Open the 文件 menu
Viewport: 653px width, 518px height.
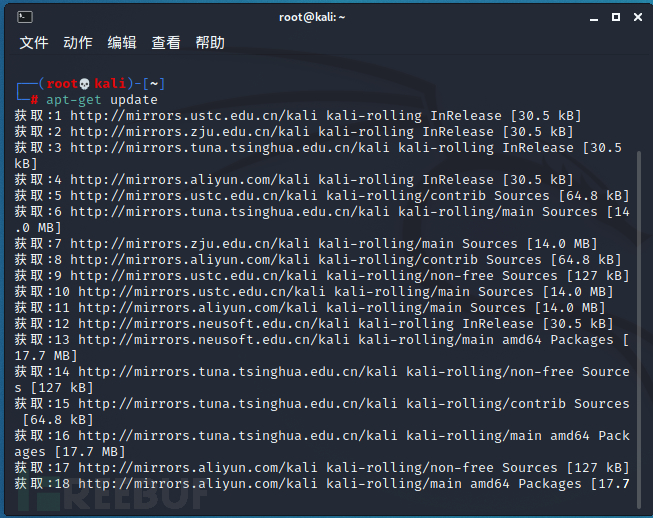point(34,42)
